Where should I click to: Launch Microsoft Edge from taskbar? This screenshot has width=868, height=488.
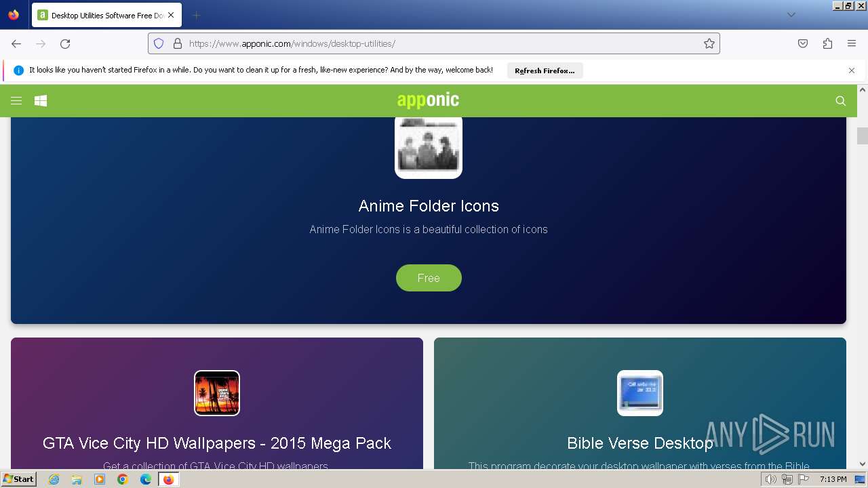146,479
